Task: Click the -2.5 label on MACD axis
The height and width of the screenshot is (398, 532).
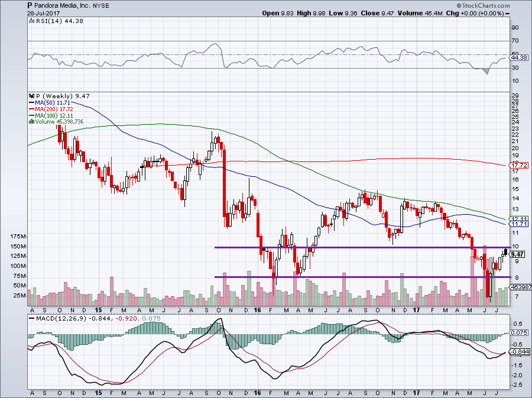Action: (517, 385)
